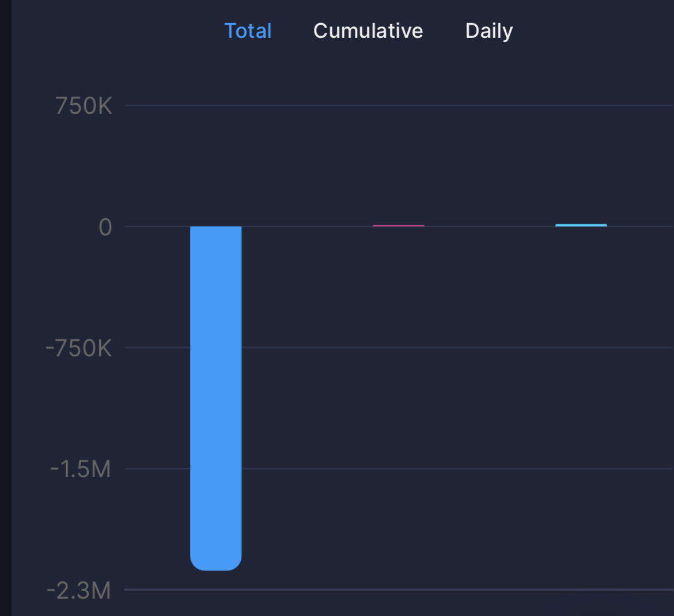Open the Cumulative tab
Image resolution: width=674 pixels, height=616 pixels.
tap(368, 31)
